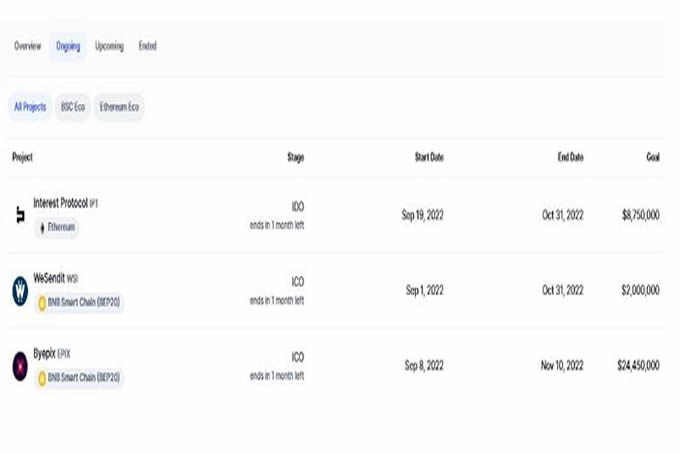Click the Byepix project logo

(20, 366)
